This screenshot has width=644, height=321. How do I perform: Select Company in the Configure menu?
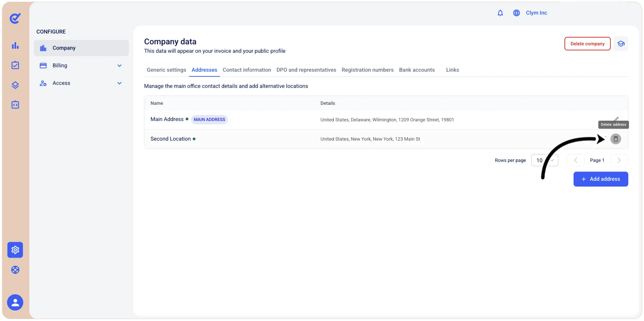click(x=81, y=48)
